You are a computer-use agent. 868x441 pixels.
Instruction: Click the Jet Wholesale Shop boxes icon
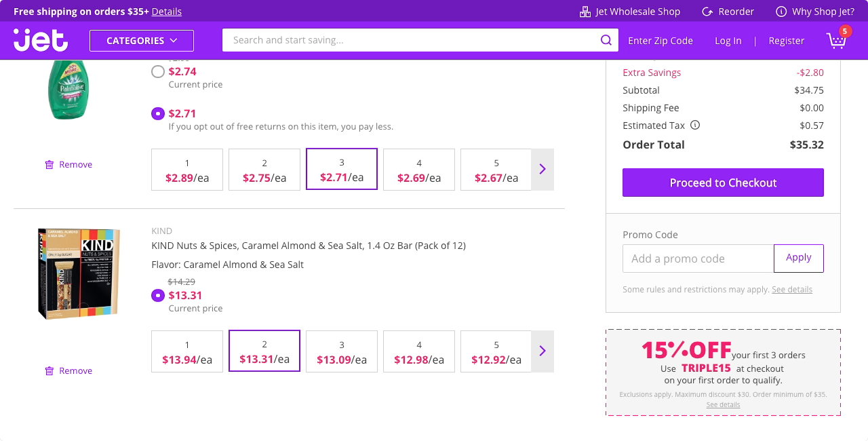585,12
